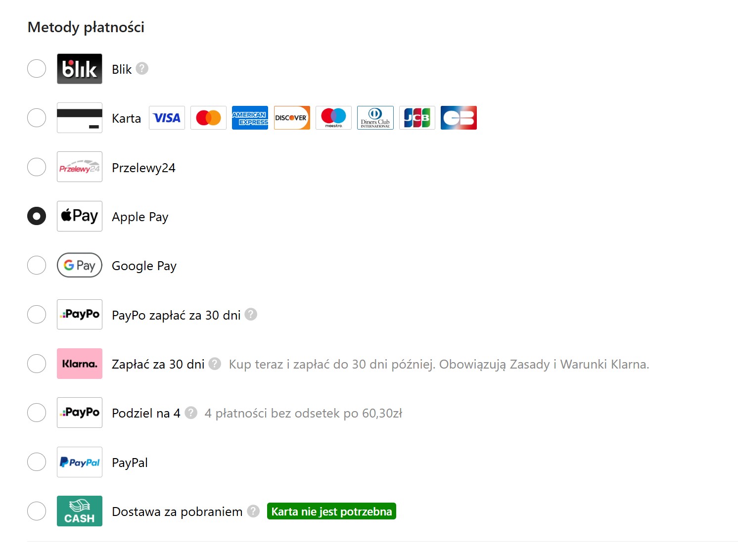Click the Visa card logo
The height and width of the screenshot is (560, 738).
point(167,118)
